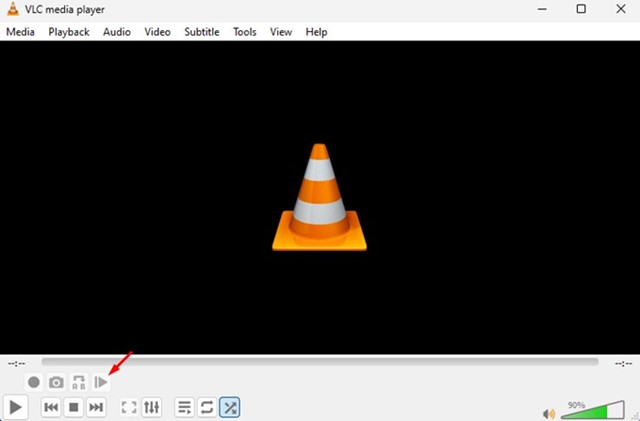Maximize the VLC window
Viewport: 640px width, 421px height.
[x=581, y=9]
